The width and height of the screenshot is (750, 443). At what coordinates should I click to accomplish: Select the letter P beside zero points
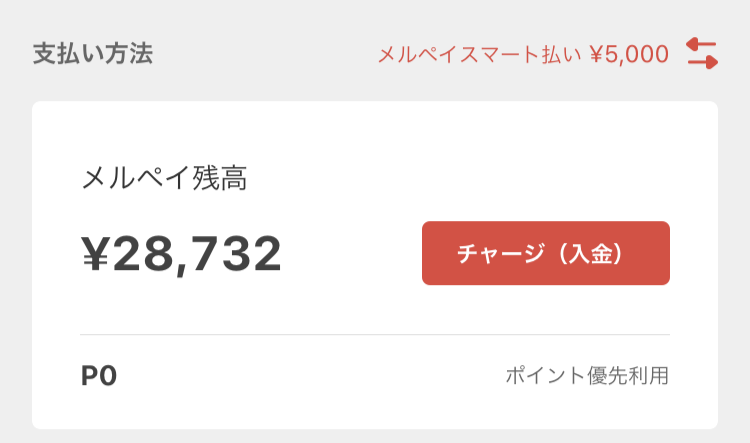pyautogui.click(x=90, y=376)
